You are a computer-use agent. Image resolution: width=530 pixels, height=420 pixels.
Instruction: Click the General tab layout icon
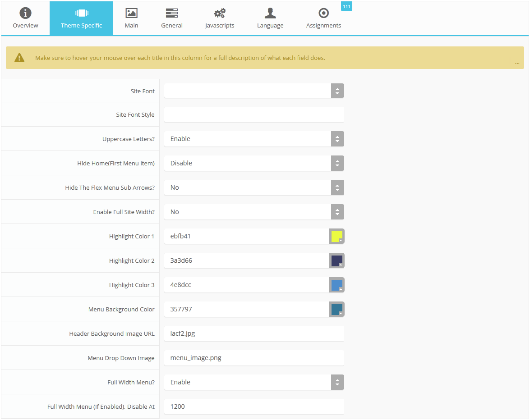click(x=172, y=13)
